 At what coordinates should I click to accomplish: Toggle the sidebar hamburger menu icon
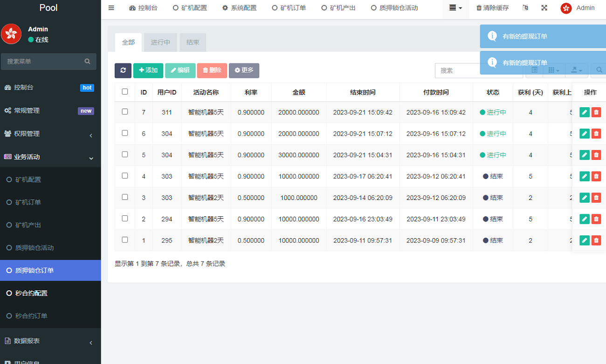[x=111, y=8]
